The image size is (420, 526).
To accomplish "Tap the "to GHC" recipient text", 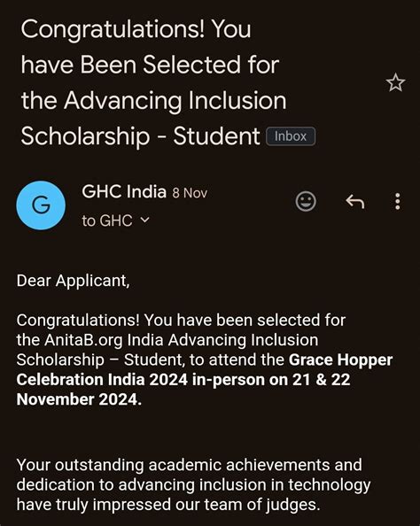I will tap(107, 220).
